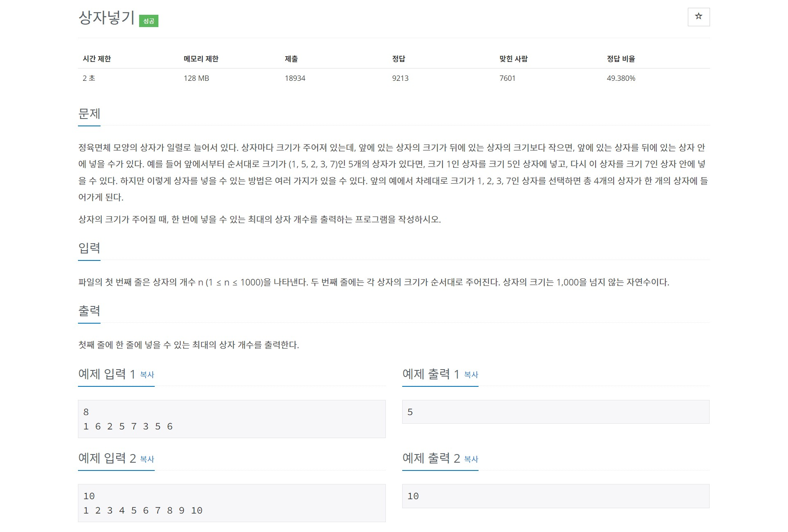Click inside the 예제 입력 2 sample box

(x=231, y=503)
